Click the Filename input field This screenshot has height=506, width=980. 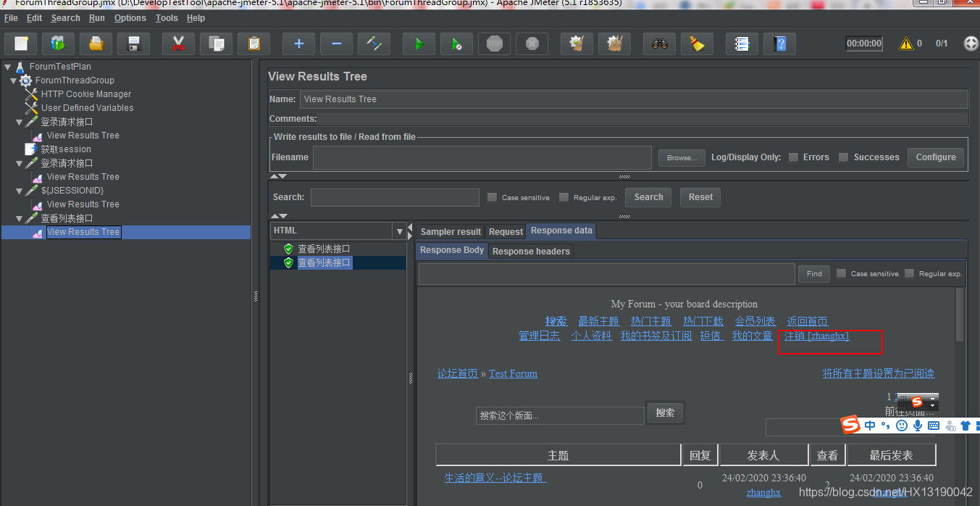point(482,157)
